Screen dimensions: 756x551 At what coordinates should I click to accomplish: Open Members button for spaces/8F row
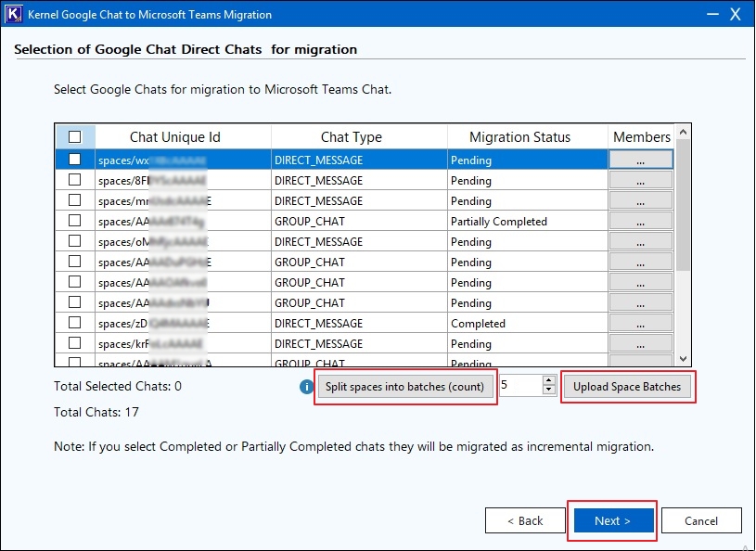click(x=641, y=180)
